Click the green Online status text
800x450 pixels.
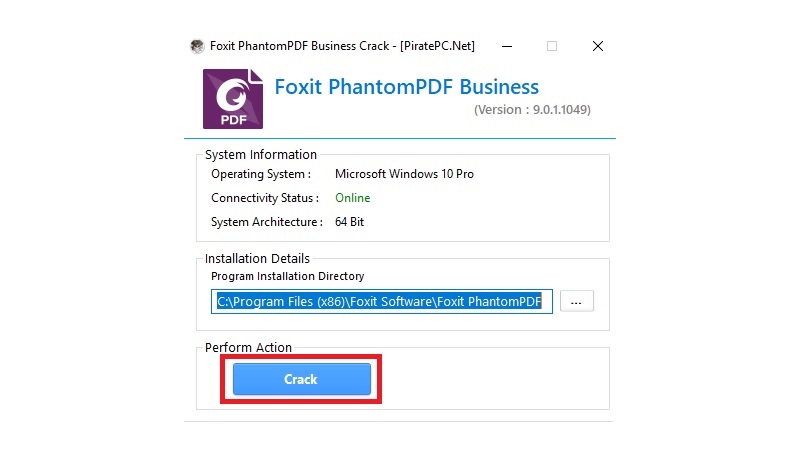coord(352,198)
